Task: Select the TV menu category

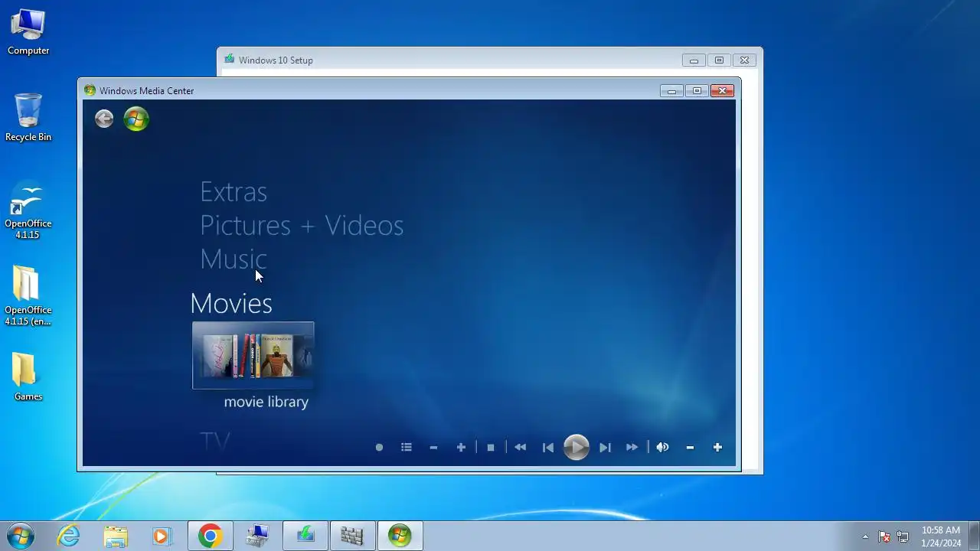Action: click(215, 442)
